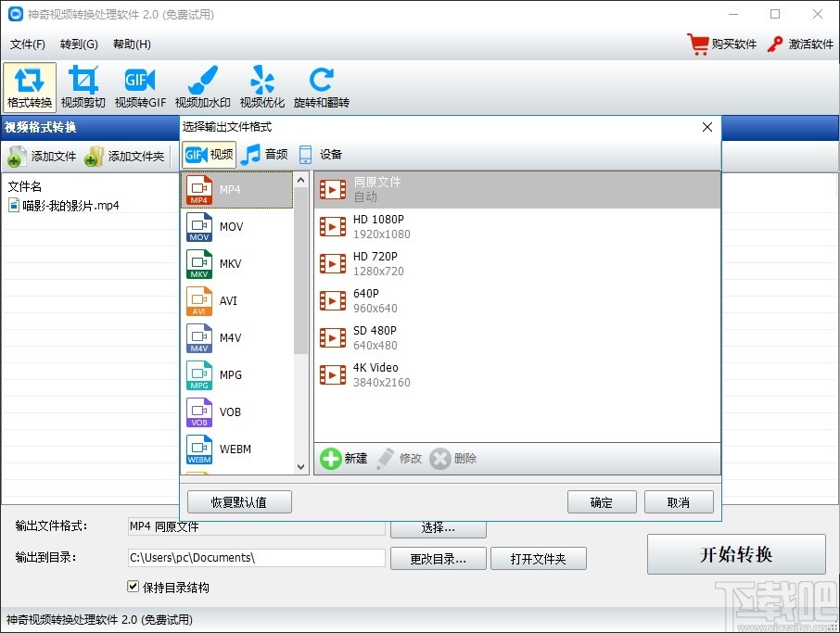This screenshot has height=633, width=840.
Task: Open the 文件(F) menu
Action: click(x=27, y=44)
